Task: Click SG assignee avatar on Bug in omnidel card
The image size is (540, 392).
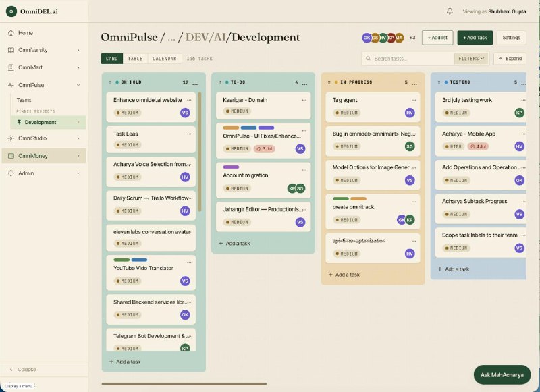Action: coord(410,146)
